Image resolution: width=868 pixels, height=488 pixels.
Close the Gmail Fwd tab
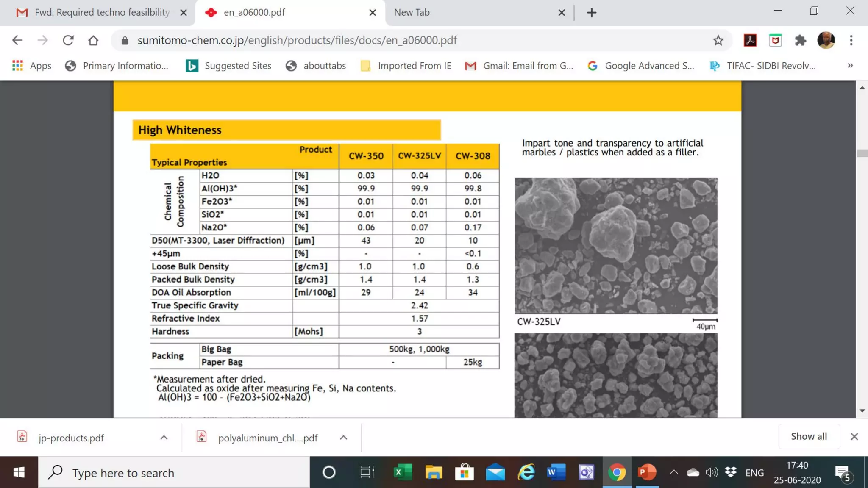184,13
